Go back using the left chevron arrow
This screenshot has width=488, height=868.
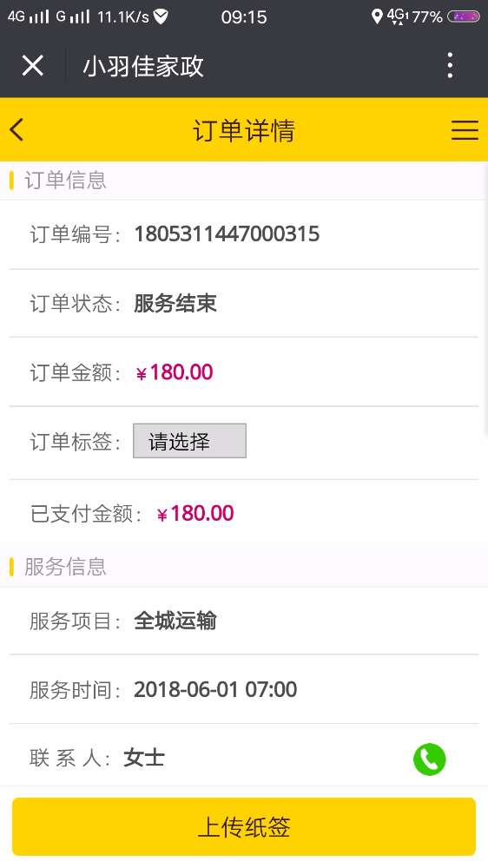tap(16, 130)
